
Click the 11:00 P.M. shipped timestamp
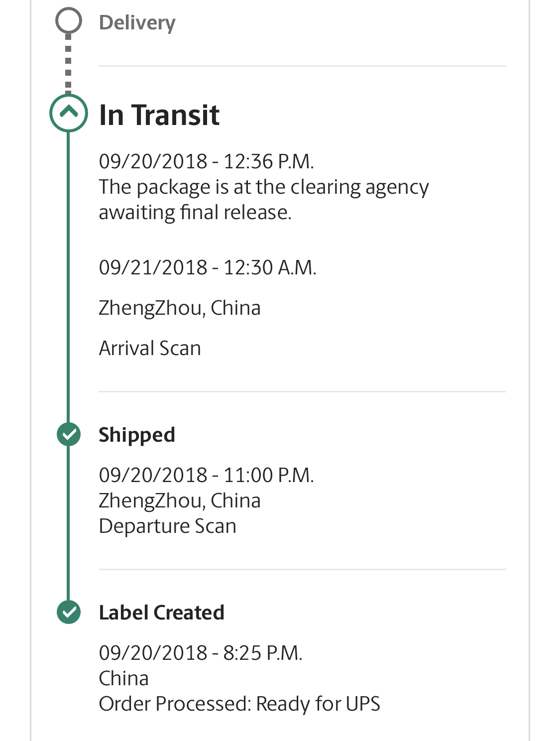point(206,475)
